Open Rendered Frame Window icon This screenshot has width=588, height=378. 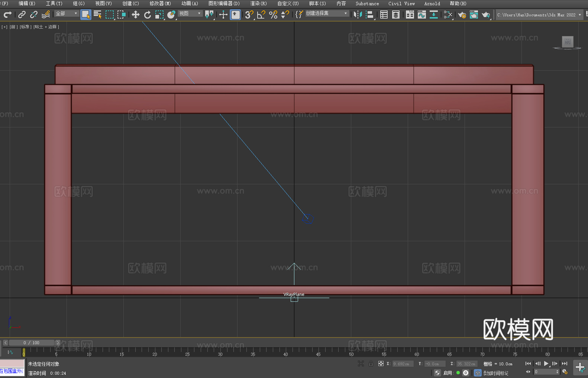(474, 14)
